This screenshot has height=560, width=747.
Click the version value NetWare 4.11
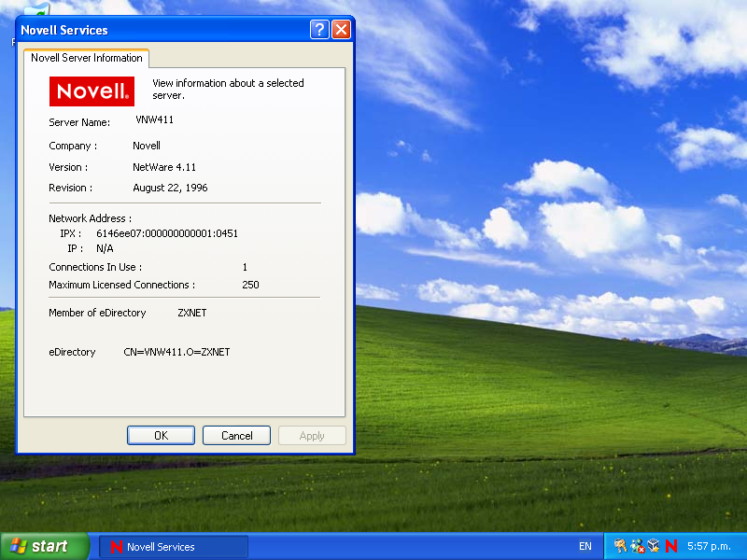coord(164,167)
